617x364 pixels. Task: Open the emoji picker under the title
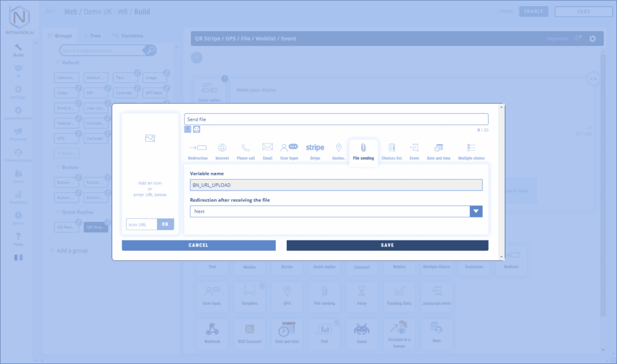coord(196,129)
